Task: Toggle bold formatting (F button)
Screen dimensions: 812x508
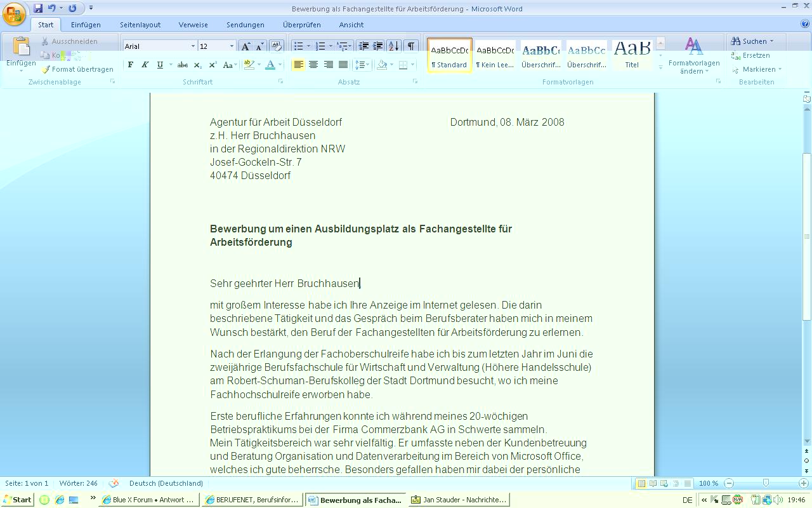Action: [x=131, y=65]
